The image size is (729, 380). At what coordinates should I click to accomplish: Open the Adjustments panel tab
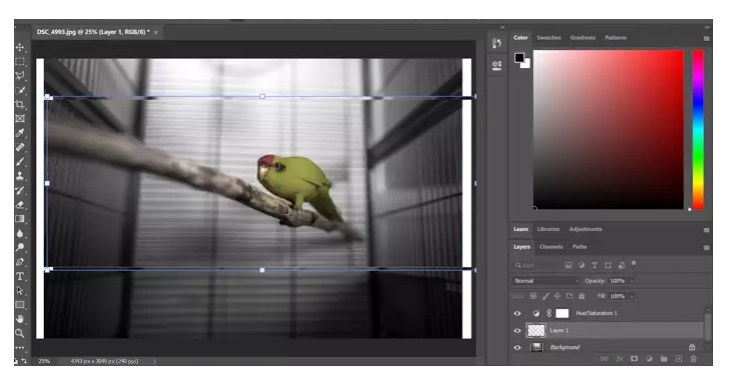click(x=585, y=229)
